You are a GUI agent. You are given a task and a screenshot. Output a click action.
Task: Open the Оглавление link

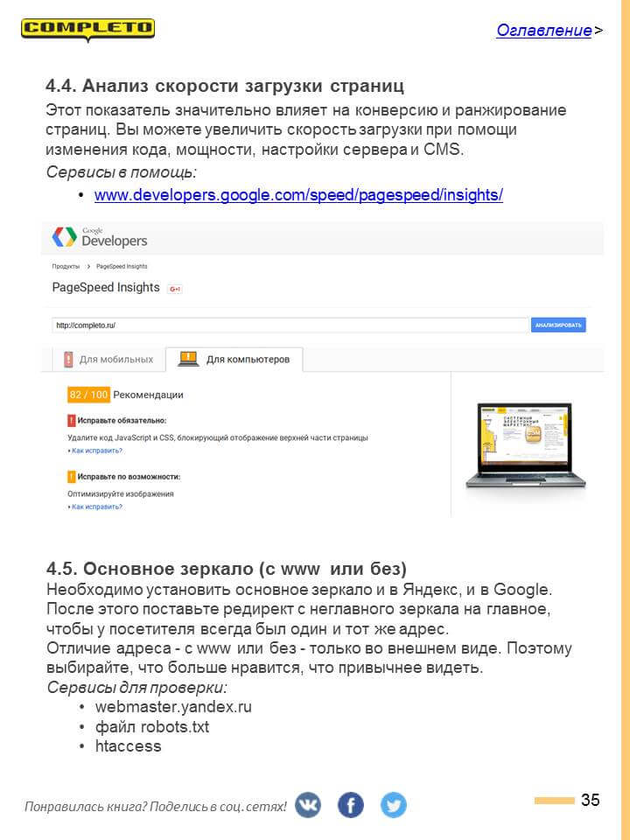tap(543, 30)
